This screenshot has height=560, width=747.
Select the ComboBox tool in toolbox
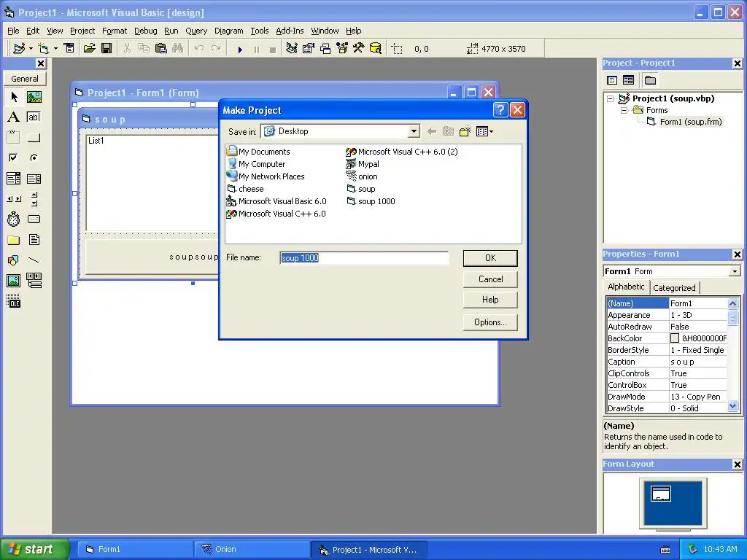point(14,179)
